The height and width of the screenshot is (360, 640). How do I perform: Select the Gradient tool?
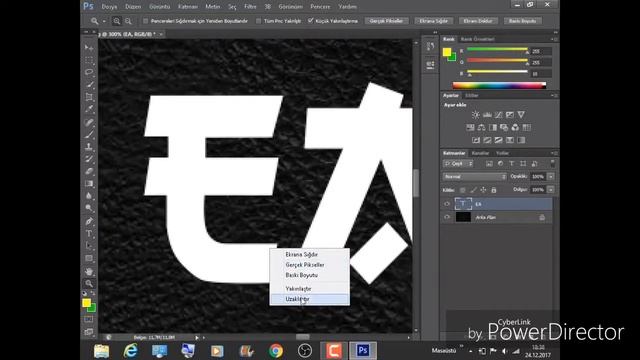[x=89, y=184]
